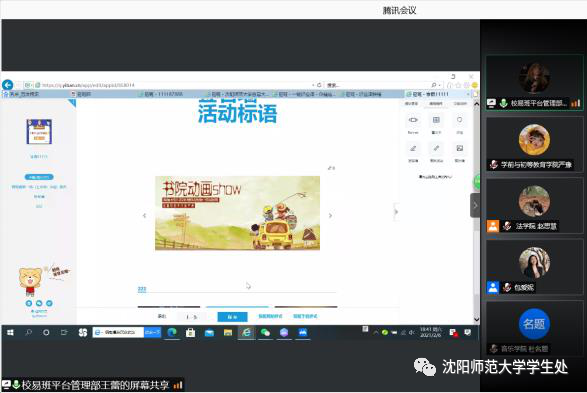Image resolution: width=587 pixels, height=393 pixels.
Task: Select the image component icon in the right panel
Action: click(x=459, y=148)
